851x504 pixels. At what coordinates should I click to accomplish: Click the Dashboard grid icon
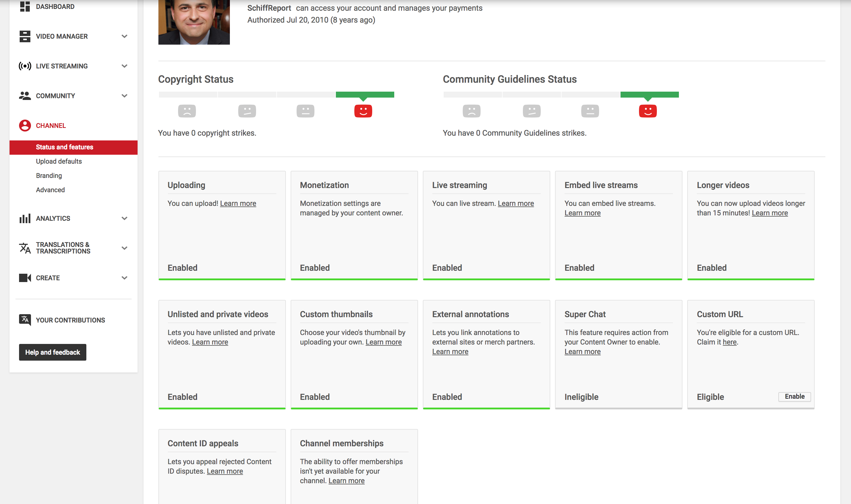25,7
